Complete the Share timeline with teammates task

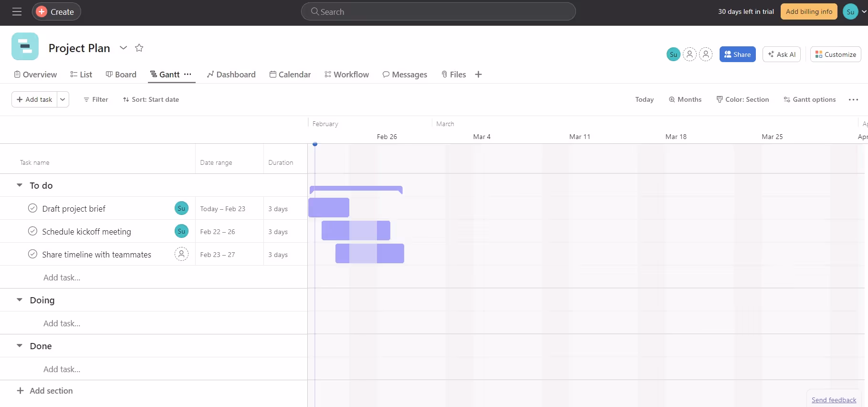coord(32,254)
